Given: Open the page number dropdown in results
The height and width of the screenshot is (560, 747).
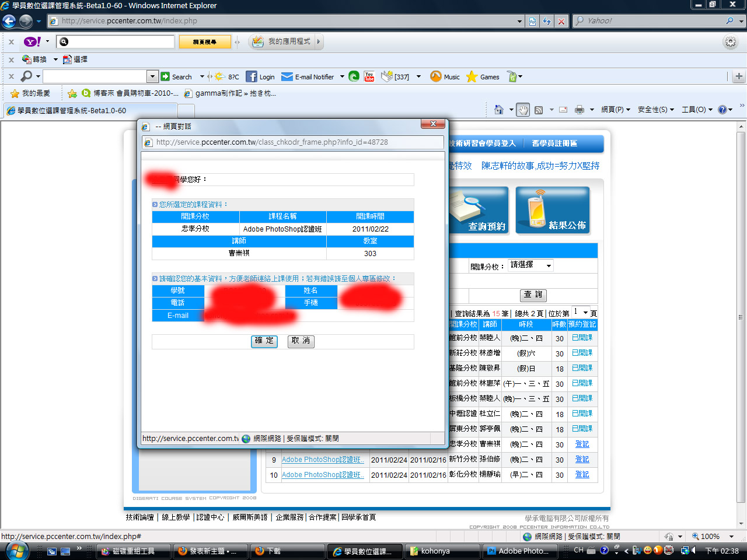Looking at the screenshot, I should pos(581,312).
